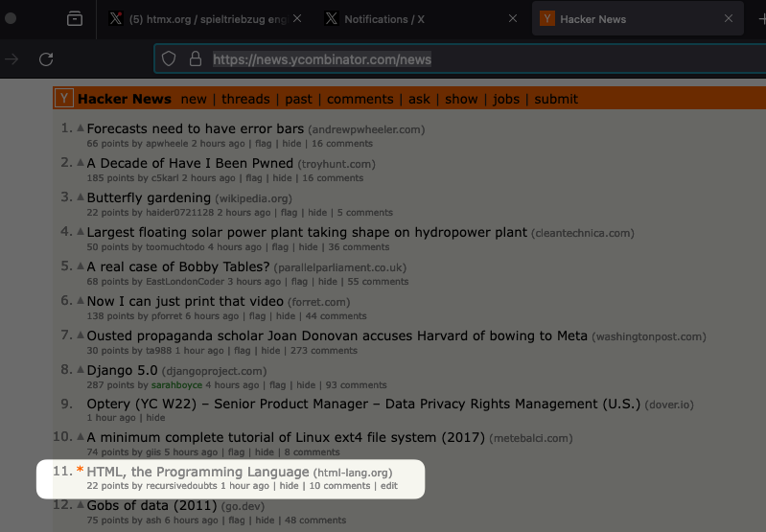Open the '(cleantechnica.com)' domain link
The width and height of the screenshot is (766, 532).
click(x=583, y=233)
